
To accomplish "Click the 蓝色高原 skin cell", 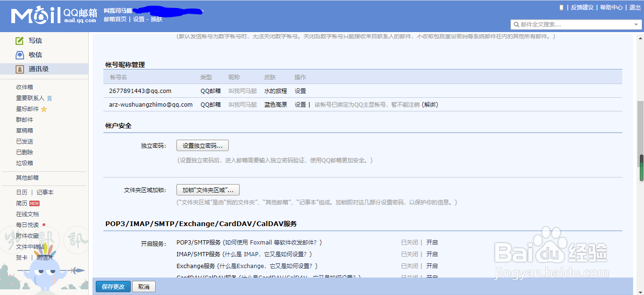I will (x=276, y=105).
